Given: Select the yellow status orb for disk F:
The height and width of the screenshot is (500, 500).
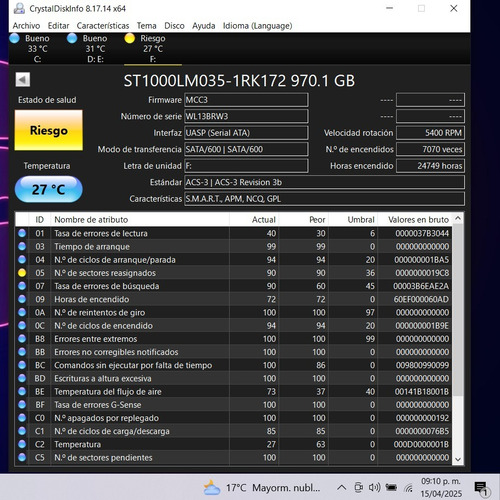Looking at the screenshot, I should tap(129, 38).
